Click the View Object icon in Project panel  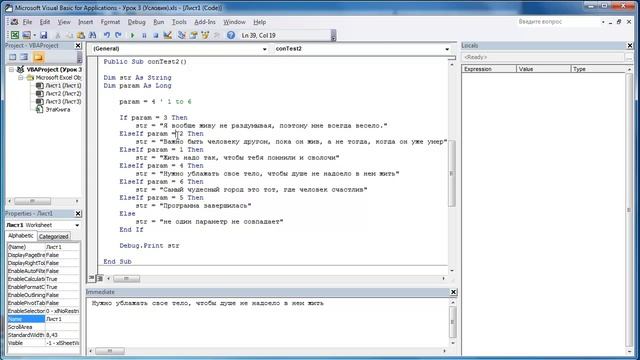(24, 57)
